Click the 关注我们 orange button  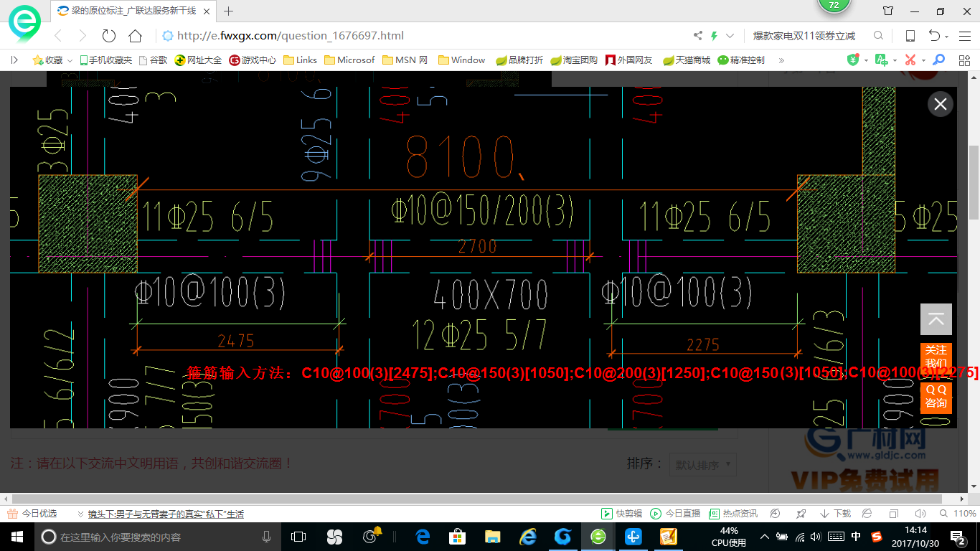pos(936,357)
